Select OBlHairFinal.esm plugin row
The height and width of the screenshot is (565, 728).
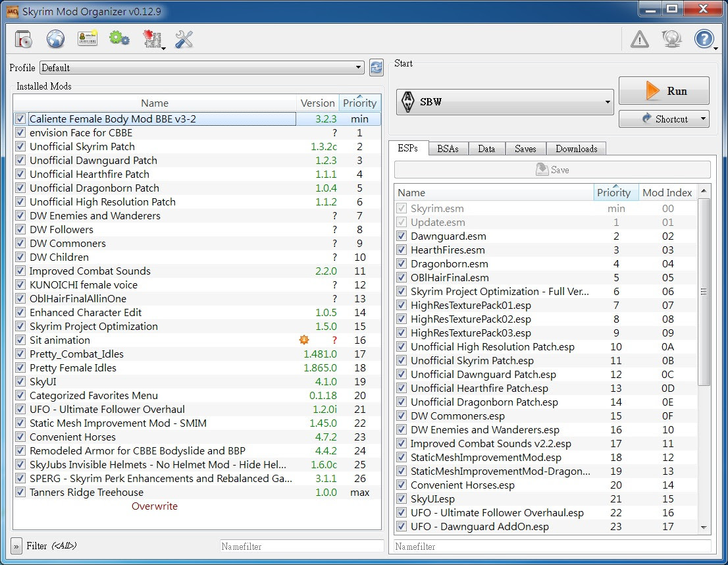coord(546,277)
